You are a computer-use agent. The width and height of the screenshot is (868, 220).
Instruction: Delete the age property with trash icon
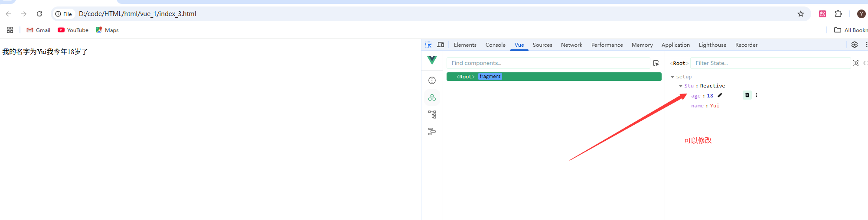[x=747, y=95]
